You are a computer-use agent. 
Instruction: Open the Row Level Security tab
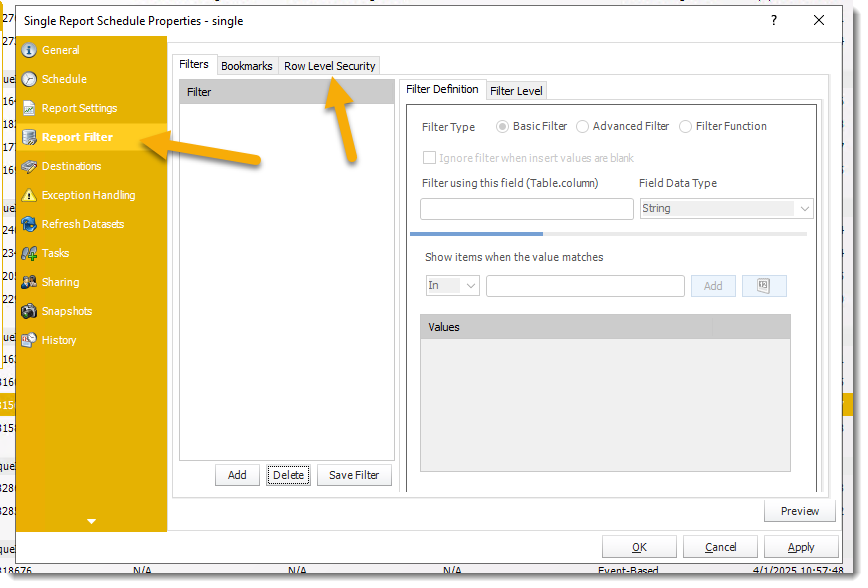[329, 66]
